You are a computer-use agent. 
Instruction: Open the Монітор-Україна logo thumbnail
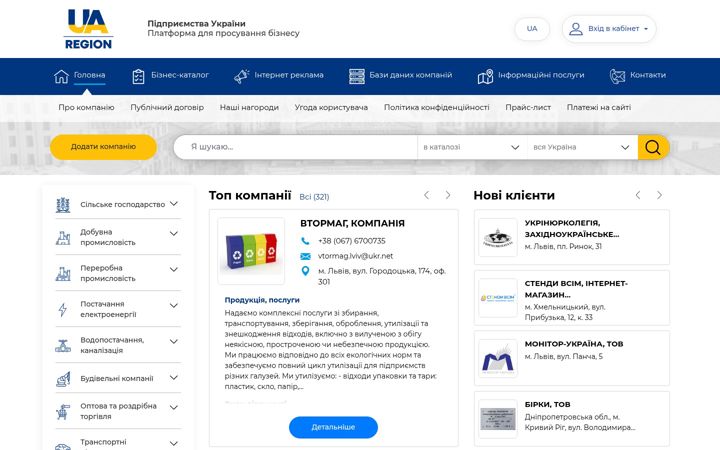click(x=498, y=359)
